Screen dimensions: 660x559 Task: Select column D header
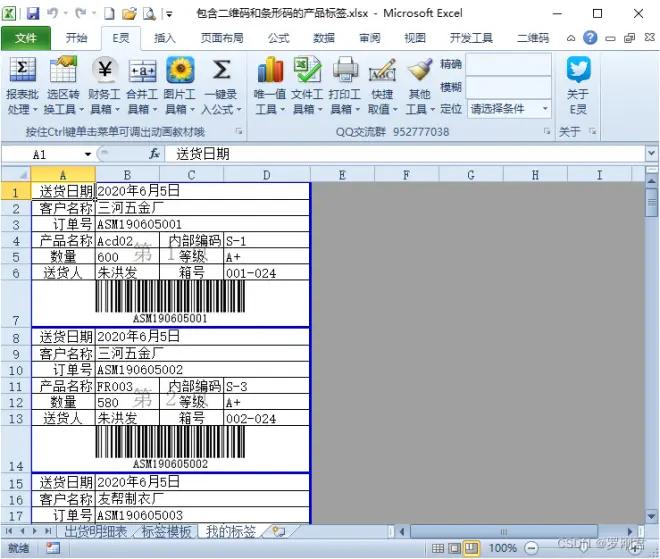pos(267,175)
